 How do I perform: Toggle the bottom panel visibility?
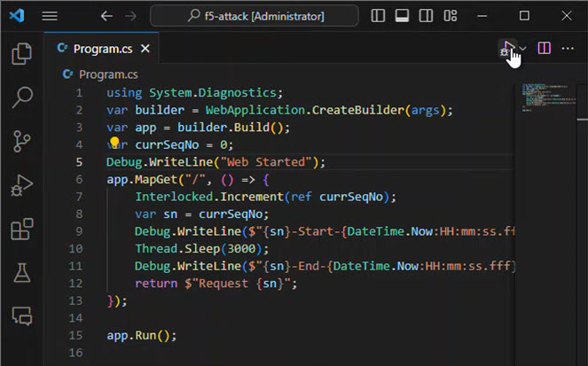(401, 16)
